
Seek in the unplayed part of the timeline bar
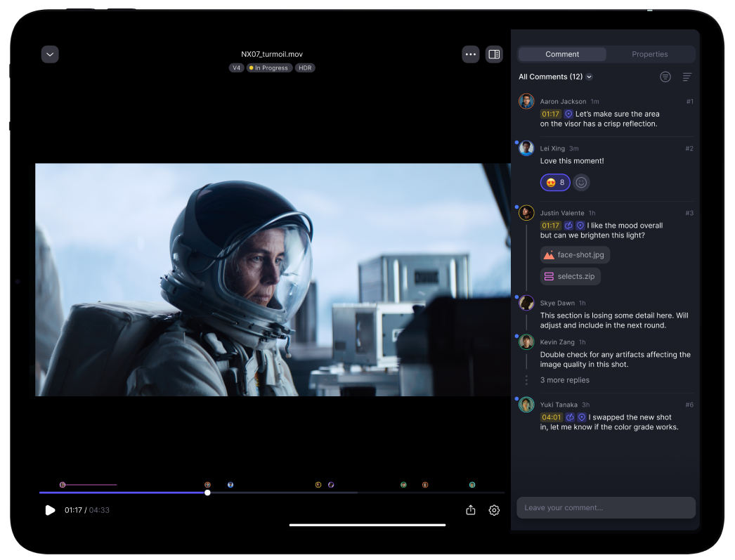click(356, 493)
